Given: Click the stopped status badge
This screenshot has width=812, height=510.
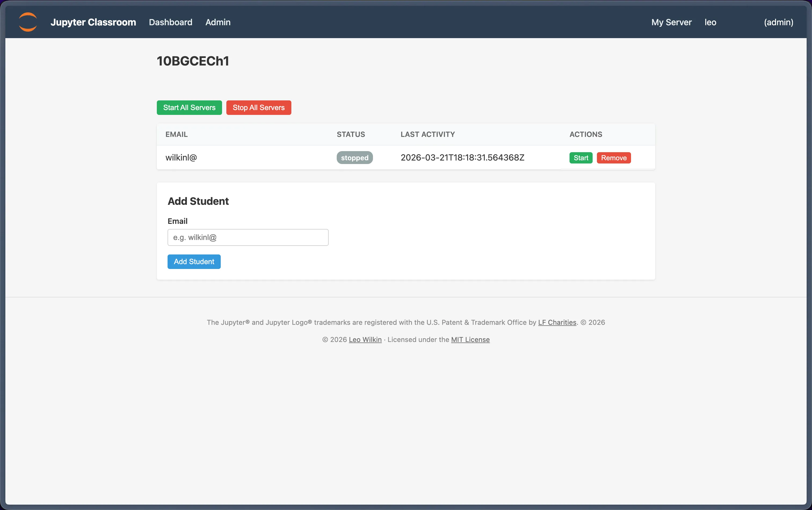Looking at the screenshot, I should pos(354,157).
